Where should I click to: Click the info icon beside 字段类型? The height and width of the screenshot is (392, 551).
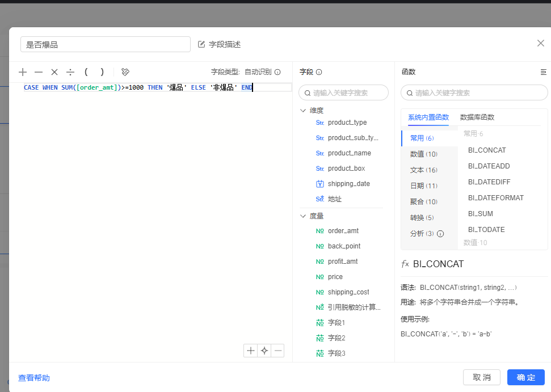[x=277, y=72]
